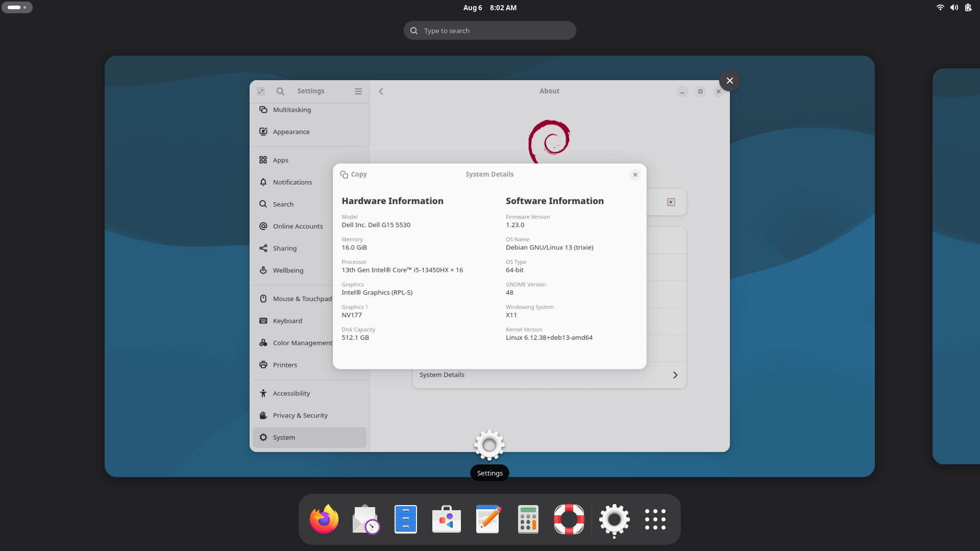
Task: Open Color Management settings
Action: tap(303, 342)
